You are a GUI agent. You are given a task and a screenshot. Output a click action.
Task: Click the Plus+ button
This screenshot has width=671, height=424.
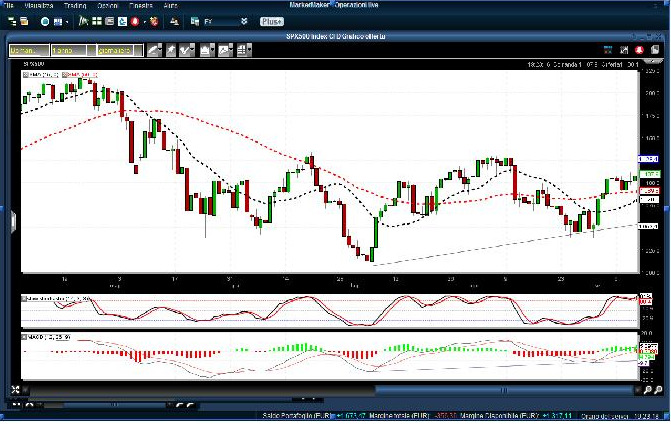(x=271, y=20)
